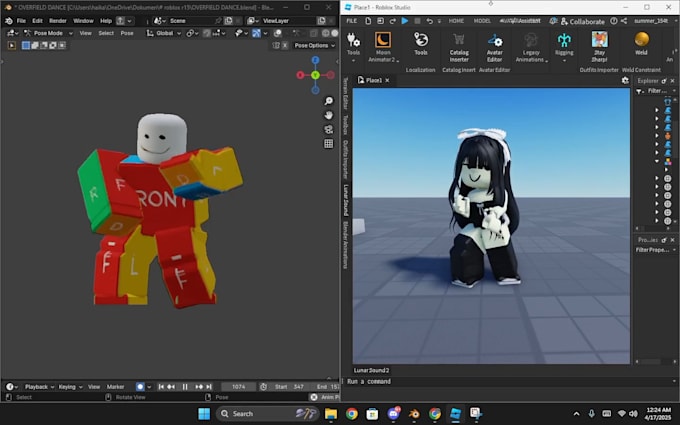Open the Blender Animations side tab

click(x=346, y=245)
